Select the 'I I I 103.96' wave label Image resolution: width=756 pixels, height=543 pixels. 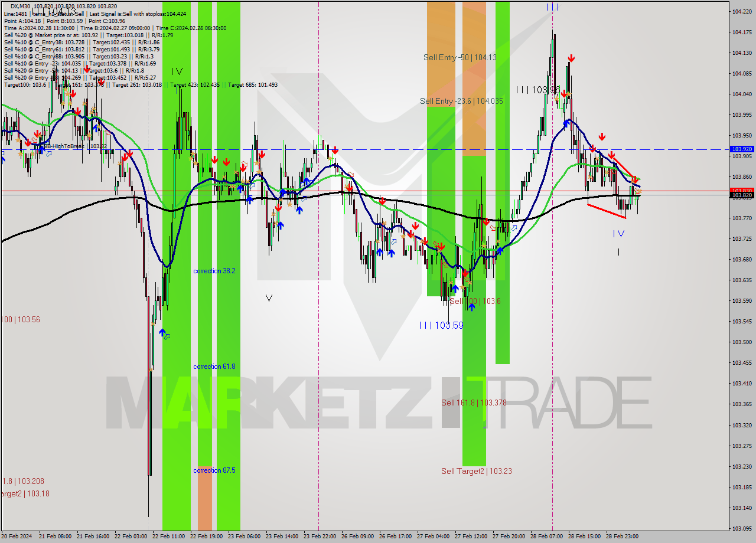pos(537,90)
